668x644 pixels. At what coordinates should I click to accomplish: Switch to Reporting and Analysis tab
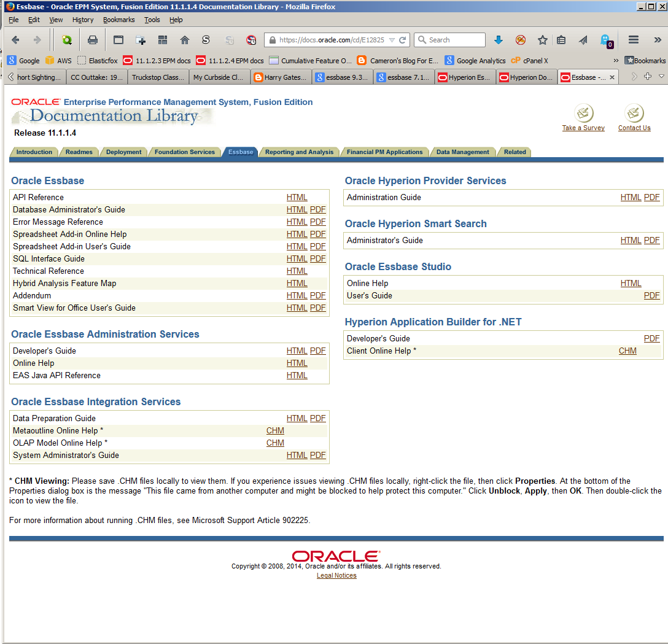(299, 152)
